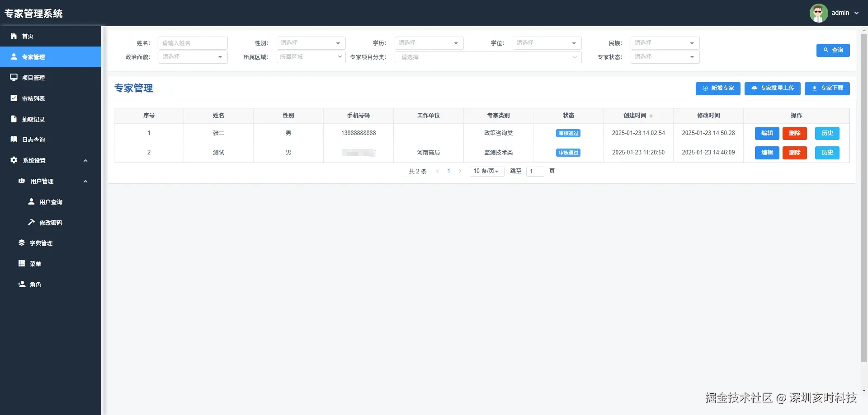The image size is (868, 415).
Task: Open the admin account dropdown arrow
Action: [x=857, y=13]
